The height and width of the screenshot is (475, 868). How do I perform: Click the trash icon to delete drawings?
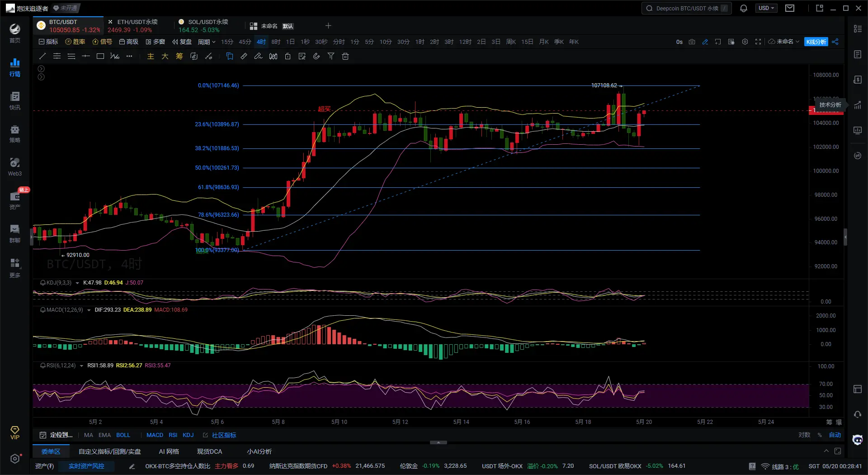click(345, 56)
